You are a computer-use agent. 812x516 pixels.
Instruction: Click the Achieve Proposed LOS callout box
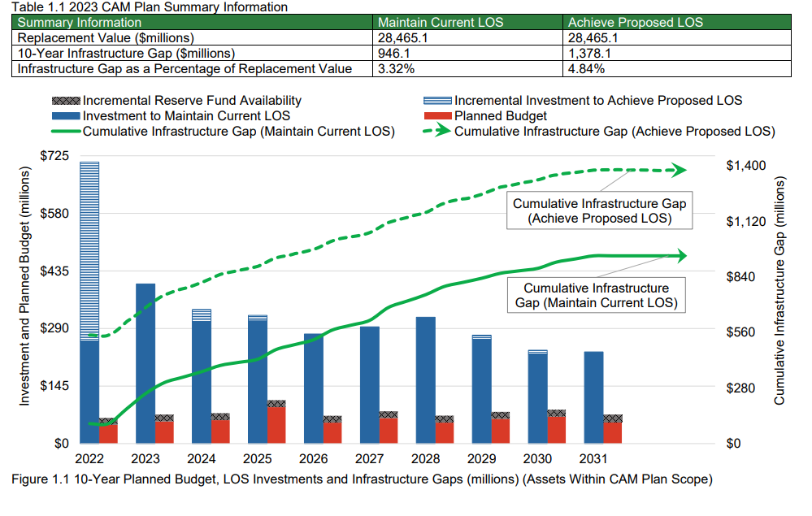click(x=597, y=210)
